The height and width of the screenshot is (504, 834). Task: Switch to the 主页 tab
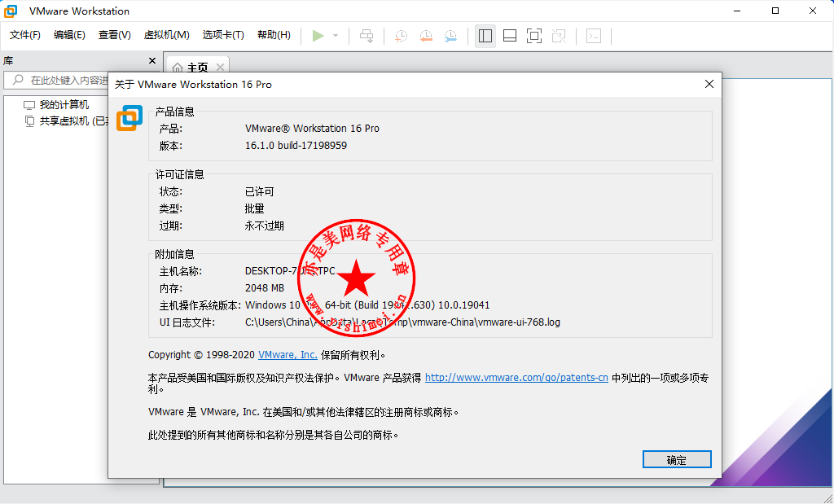click(x=197, y=68)
